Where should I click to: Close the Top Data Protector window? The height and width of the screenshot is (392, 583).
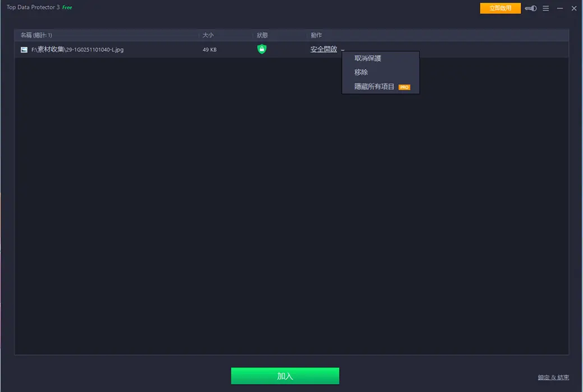[573, 8]
